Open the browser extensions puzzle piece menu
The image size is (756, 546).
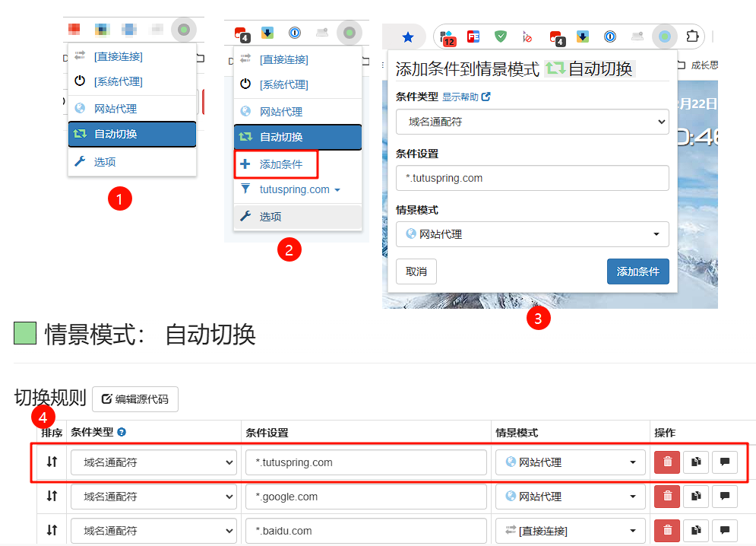click(693, 36)
